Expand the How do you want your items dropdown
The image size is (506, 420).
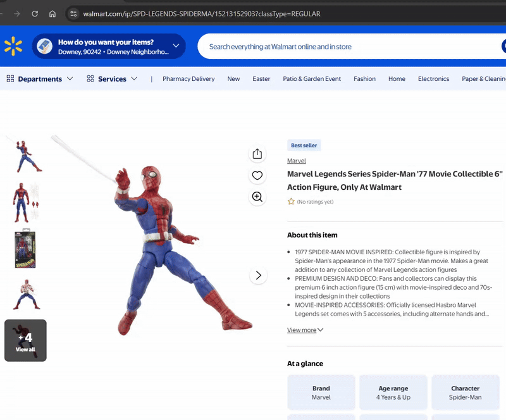pos(176,46)
